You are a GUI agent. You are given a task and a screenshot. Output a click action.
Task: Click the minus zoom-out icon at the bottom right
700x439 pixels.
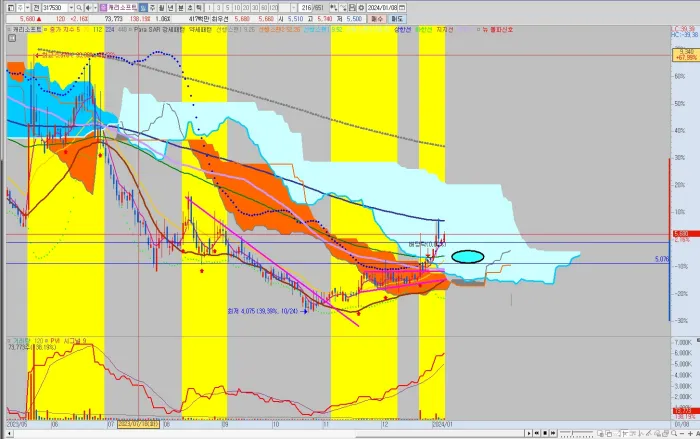pos(682,433)
